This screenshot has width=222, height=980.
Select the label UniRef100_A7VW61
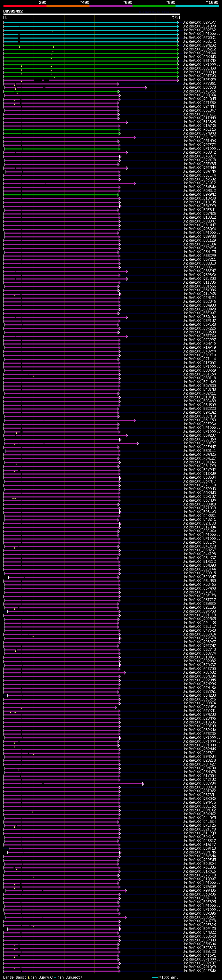point(199,84)
